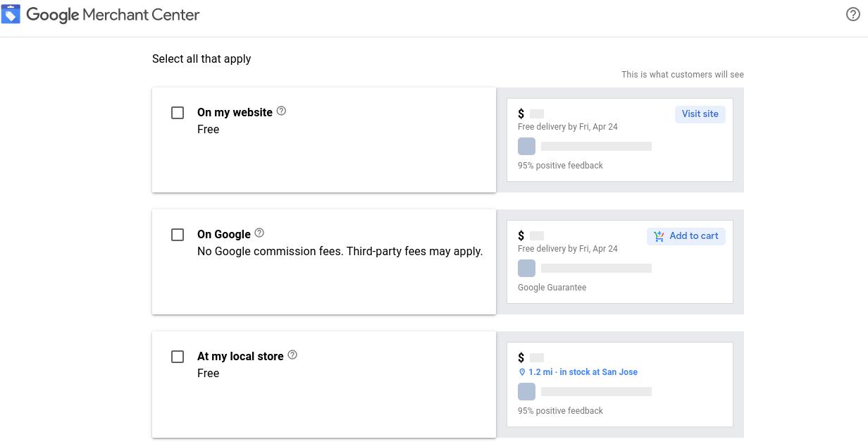Click the seller thumbnail in website preview
Image resolution: width=868 pixels, height=442 pixels.
tap(526, 146)
